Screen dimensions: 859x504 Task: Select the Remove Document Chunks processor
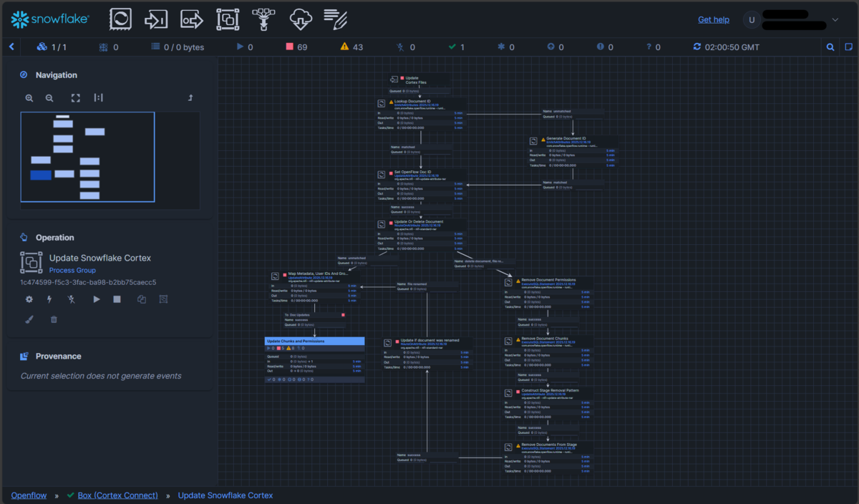click(548, 352)
